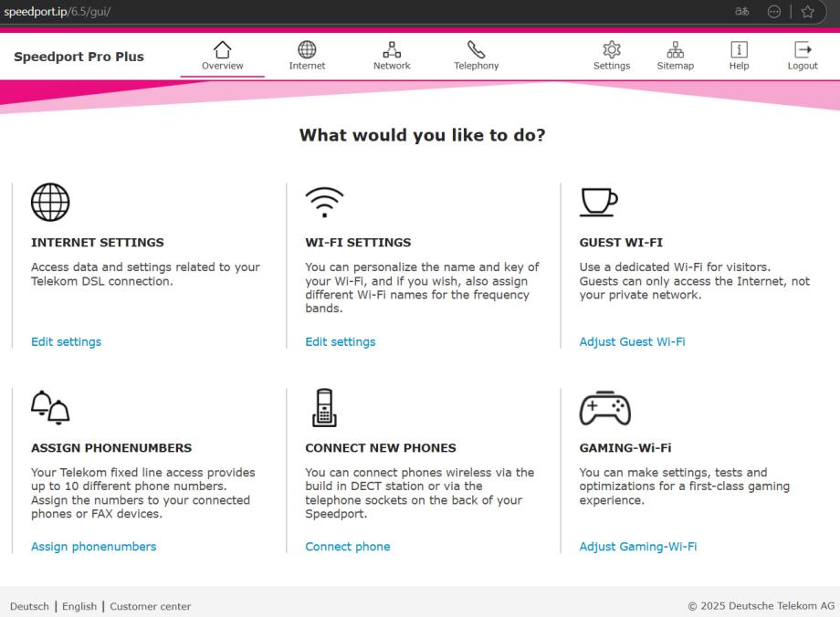Open the Sitemap menu label
The height and width of the screenshot is (617, 840).
675,66
